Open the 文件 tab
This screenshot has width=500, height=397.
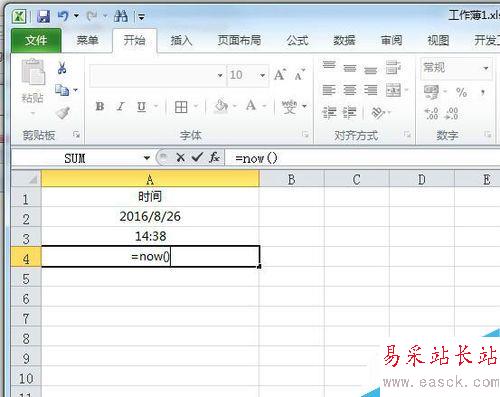(36, 40)
